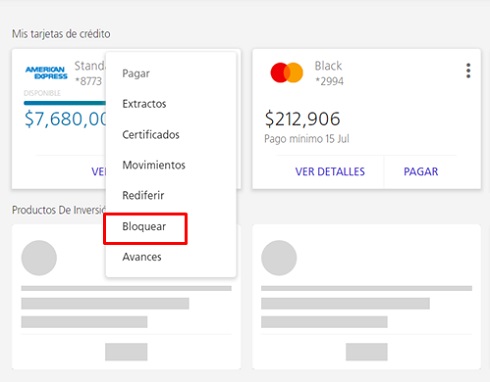Screen dimensions: 490x382
Task: Click placeholder button in right investment card
Action: point(367,352)
